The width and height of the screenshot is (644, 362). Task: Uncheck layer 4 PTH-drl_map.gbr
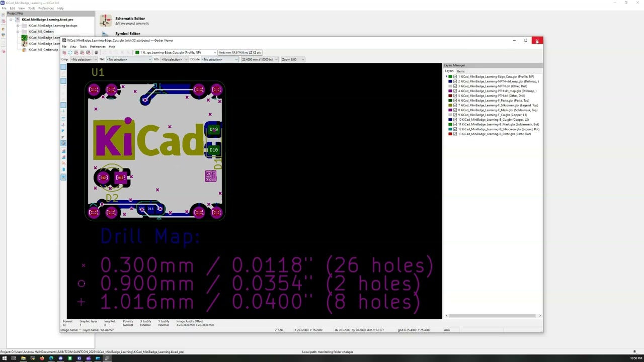tap(455, 91)
